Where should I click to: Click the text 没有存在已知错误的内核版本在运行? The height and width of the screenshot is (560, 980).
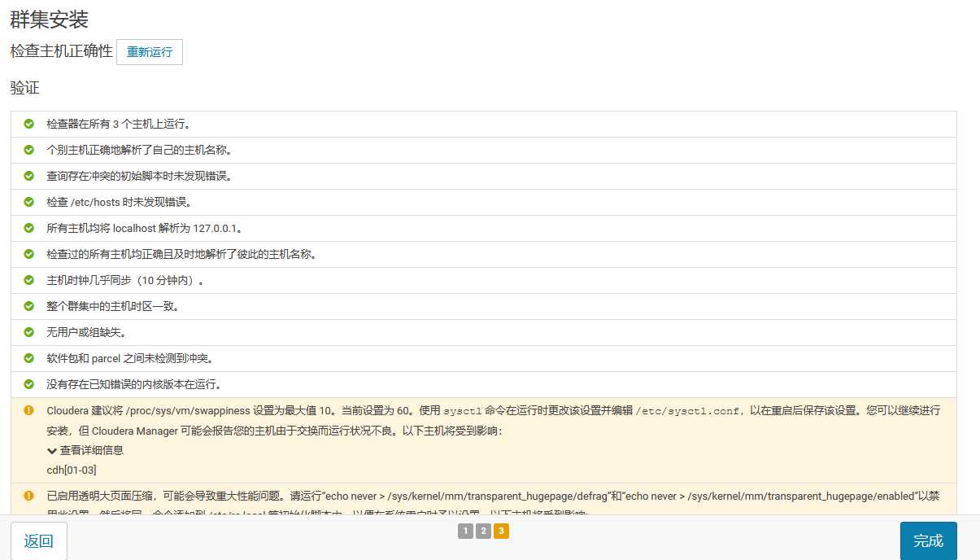pyautogui.click(x=135, y=385)
